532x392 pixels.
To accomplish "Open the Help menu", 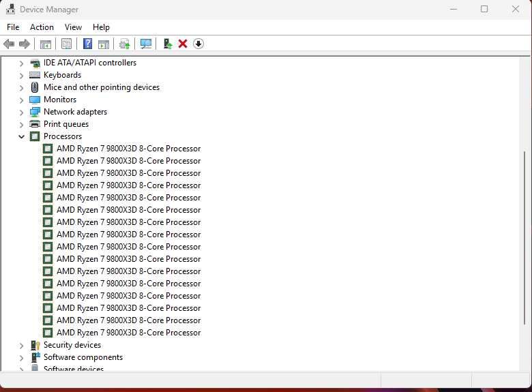I will 101,27.
